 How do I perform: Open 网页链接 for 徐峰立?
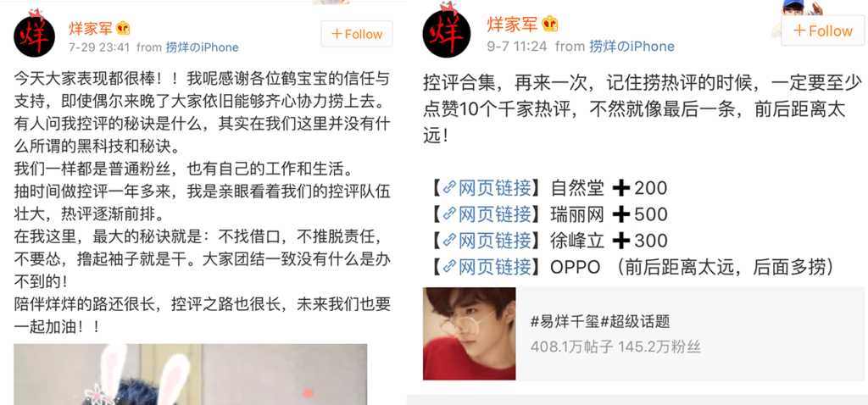pyautogui.click(x=495, y=241)
